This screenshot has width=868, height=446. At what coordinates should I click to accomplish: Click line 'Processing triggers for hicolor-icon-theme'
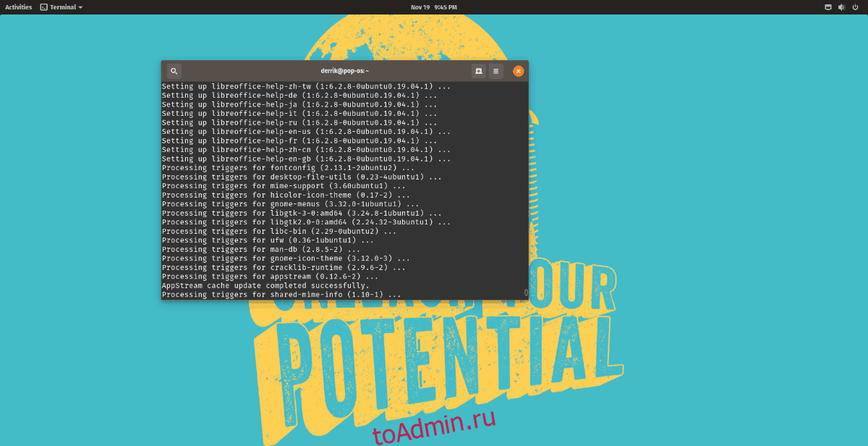click(x=286, y=195)
